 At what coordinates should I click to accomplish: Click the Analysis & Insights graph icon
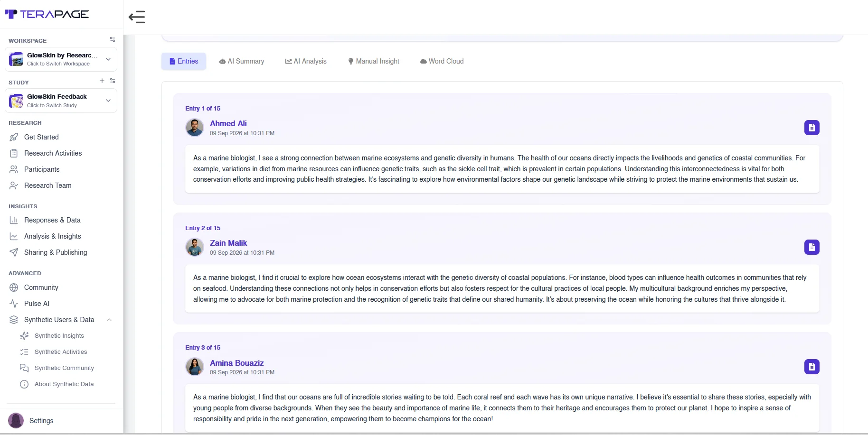[x=14, y=236]
